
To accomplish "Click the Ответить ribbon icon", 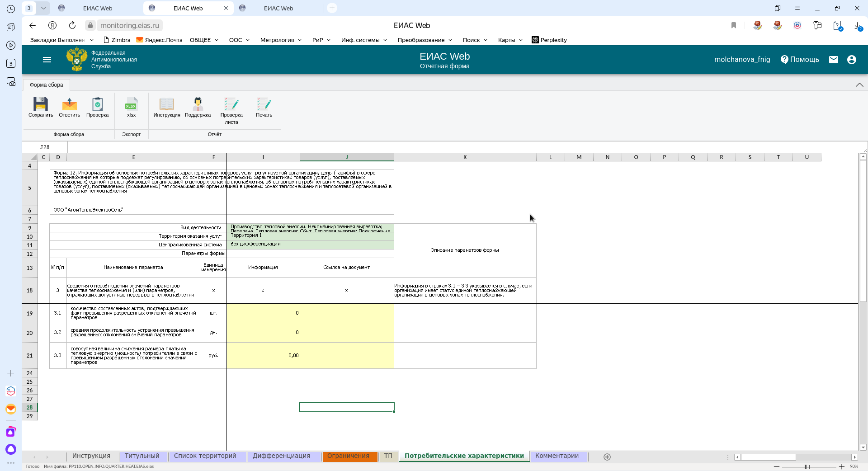I will 69,105.
